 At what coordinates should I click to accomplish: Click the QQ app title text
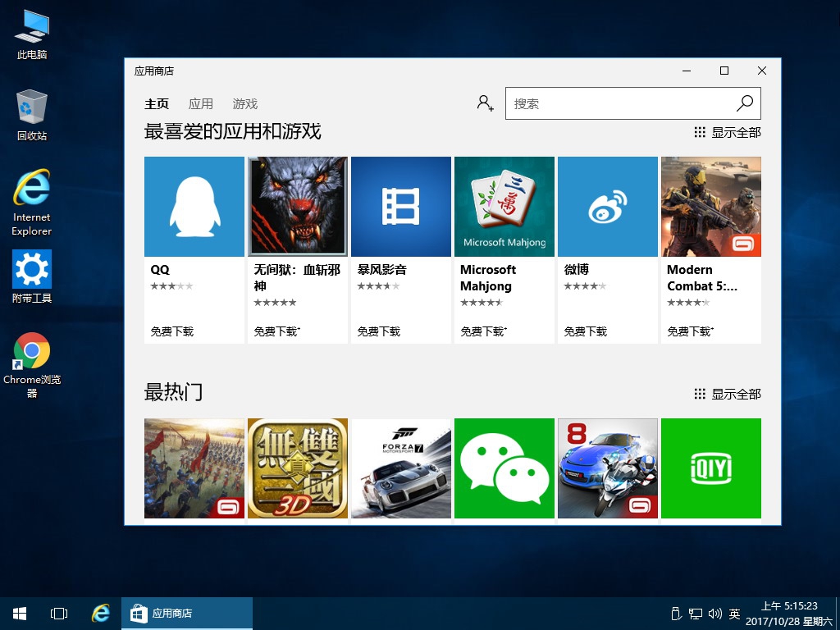tap(160, 270)
